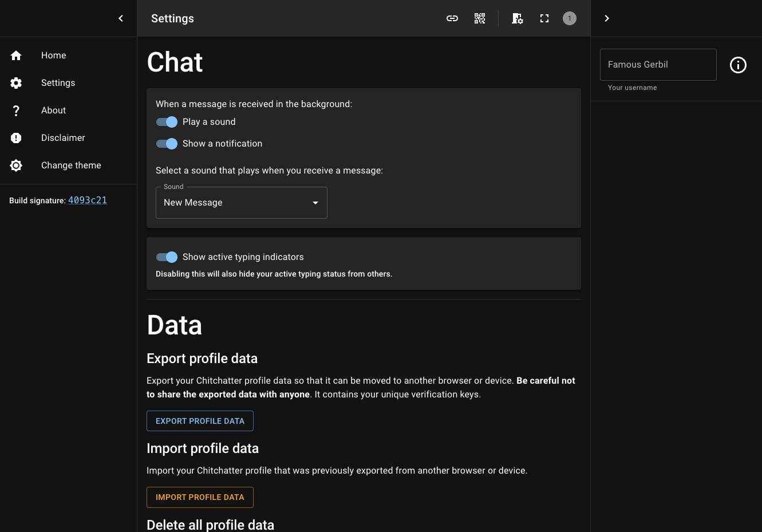Click the 'Settings' title in header bar
Screen dimensions: 762x532
172,18
